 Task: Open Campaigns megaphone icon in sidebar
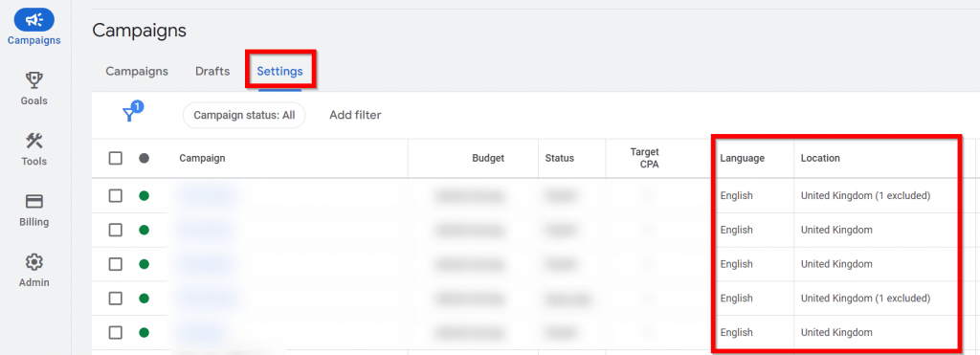click(x=33, y=20)
